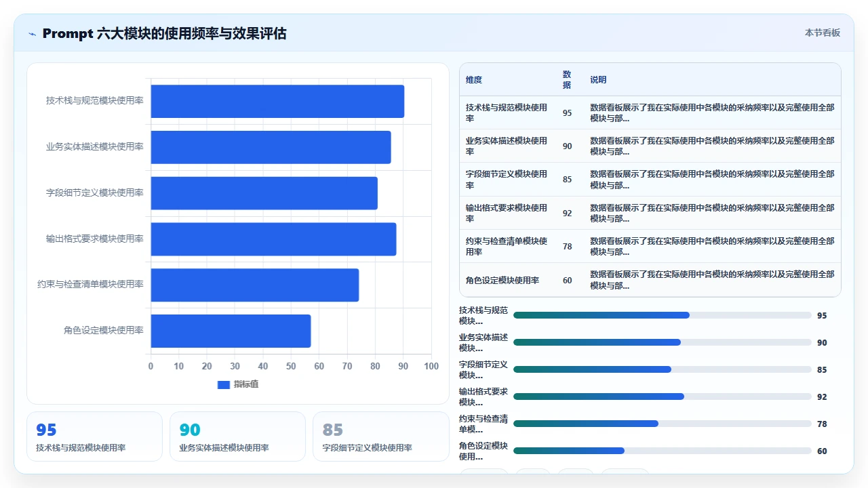868x488 pixels.
Task: Open the 95 技术栈与规范模块使用率 stat card
Action: pos(95,436)
